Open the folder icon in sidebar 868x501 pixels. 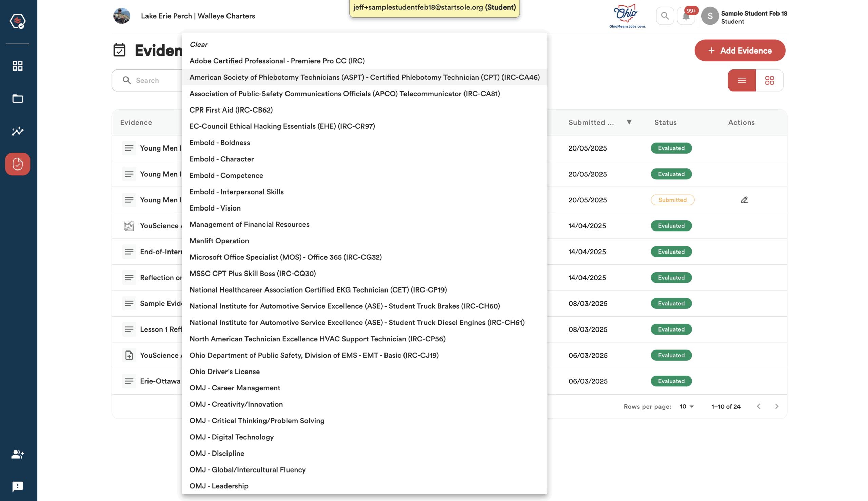point(18,99)
